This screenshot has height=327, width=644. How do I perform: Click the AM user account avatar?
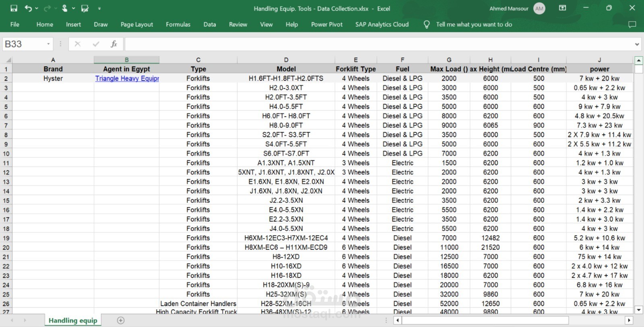[x=539, y=8]
